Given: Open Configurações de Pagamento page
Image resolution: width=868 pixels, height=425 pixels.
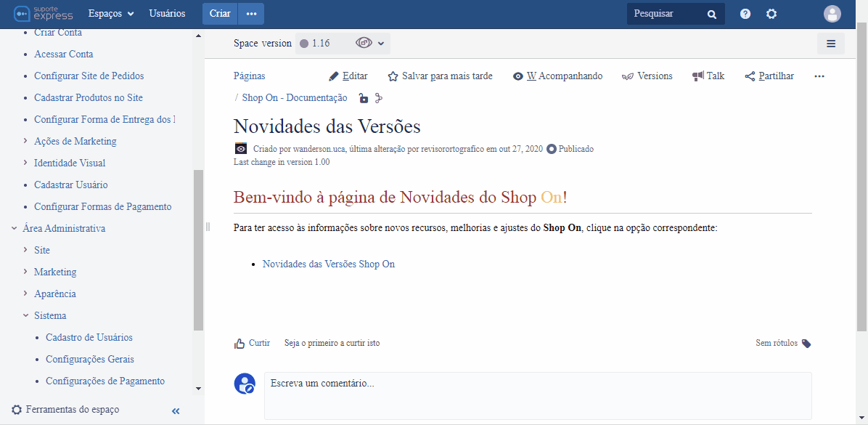Looking at the screenshot, I should [x=105, y=381].
